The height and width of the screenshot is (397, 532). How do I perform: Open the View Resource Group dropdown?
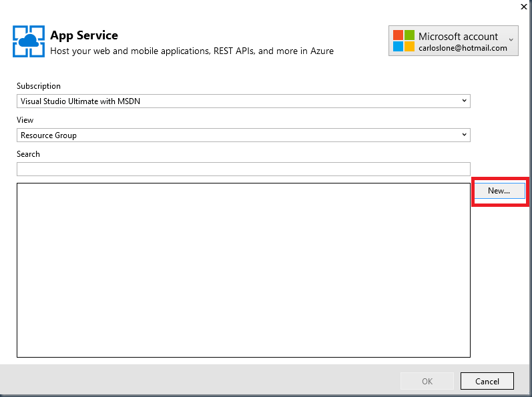[x=243, y=135]
